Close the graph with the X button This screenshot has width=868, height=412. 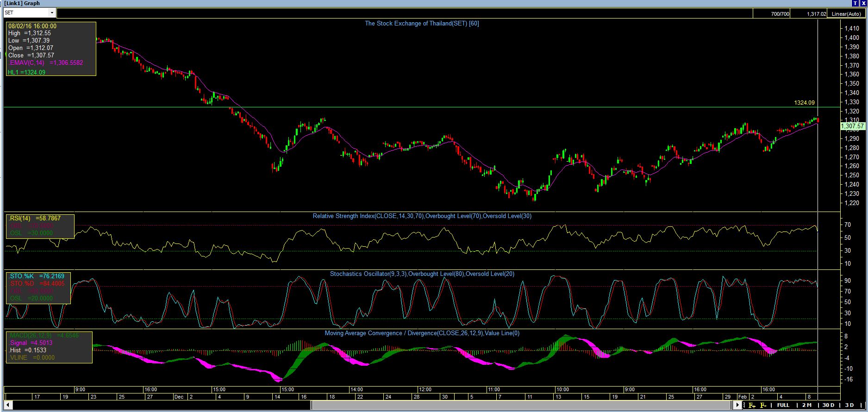[x=863, y=3]
